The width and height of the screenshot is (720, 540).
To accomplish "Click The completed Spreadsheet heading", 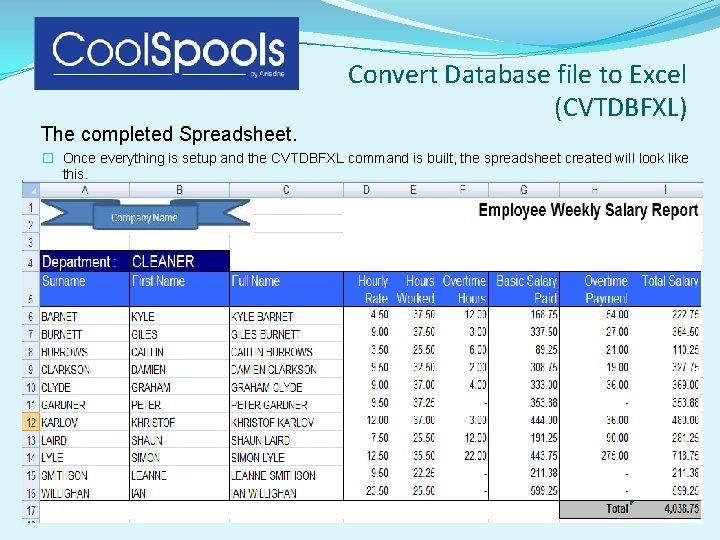I will [x=169, y=135].
